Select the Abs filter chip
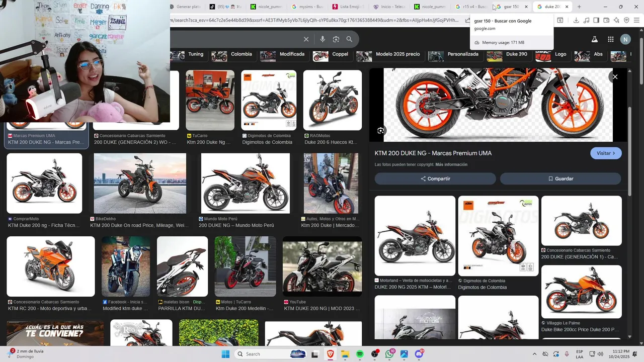Screen dimensions: 644x362 coord(590,54)
